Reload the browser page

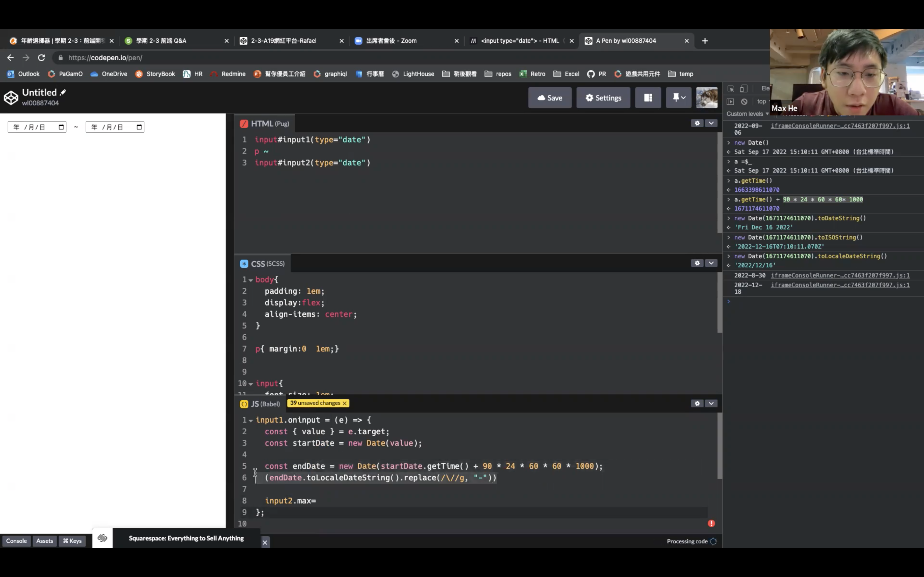pyautogui.click(x=41, y=58)
